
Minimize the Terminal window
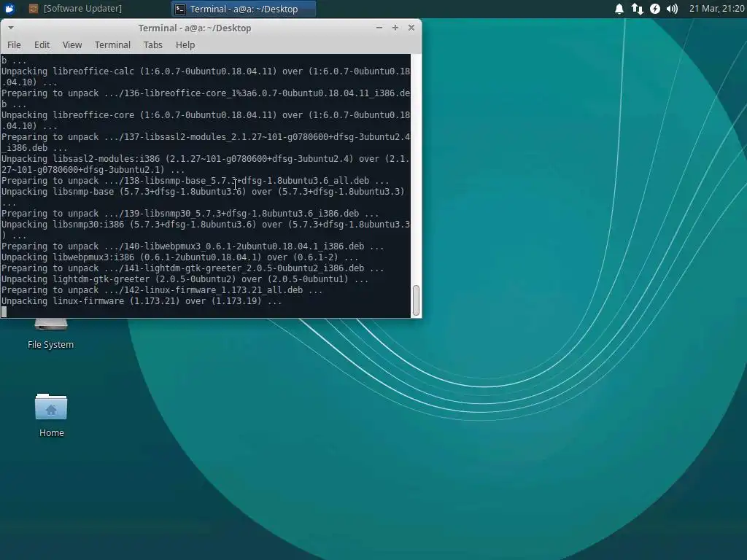pos(379,28)
